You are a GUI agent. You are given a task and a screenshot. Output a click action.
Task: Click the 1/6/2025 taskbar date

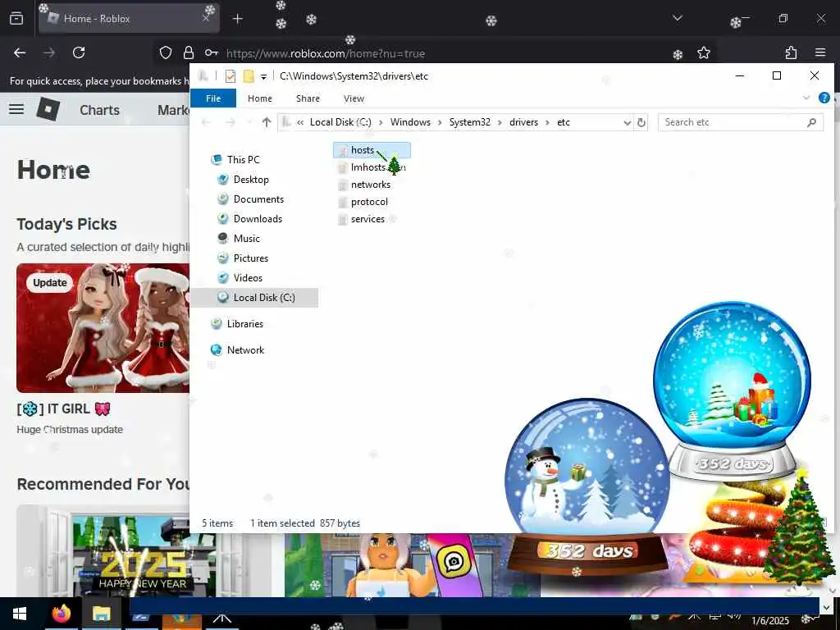(x=769, y=621)
